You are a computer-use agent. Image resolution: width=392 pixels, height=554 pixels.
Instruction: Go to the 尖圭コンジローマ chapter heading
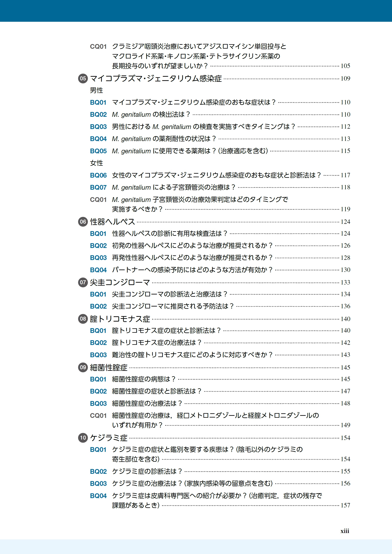click(x=120, y=282)
